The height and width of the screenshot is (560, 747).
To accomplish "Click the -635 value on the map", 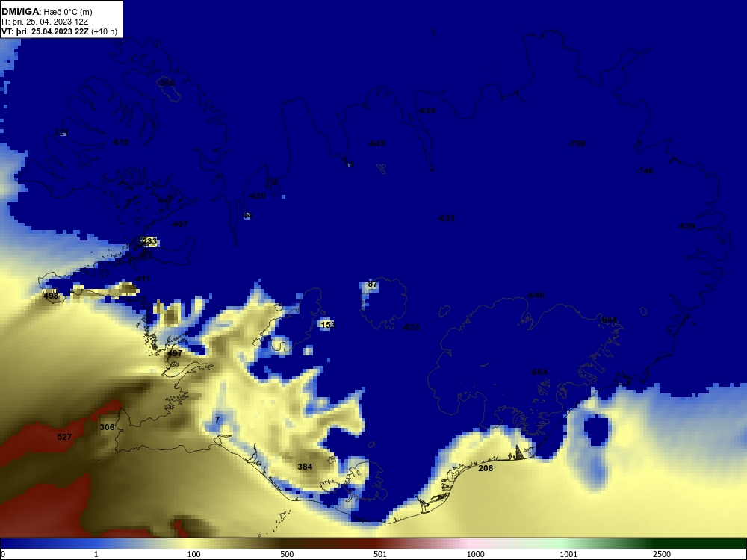I will click(x=446, y=218).
